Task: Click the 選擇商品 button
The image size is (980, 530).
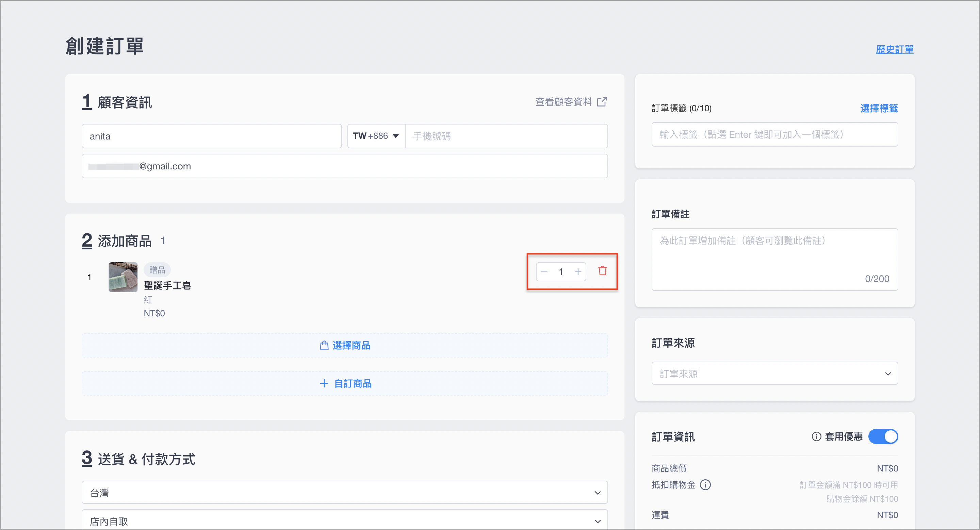Action: 345,345
